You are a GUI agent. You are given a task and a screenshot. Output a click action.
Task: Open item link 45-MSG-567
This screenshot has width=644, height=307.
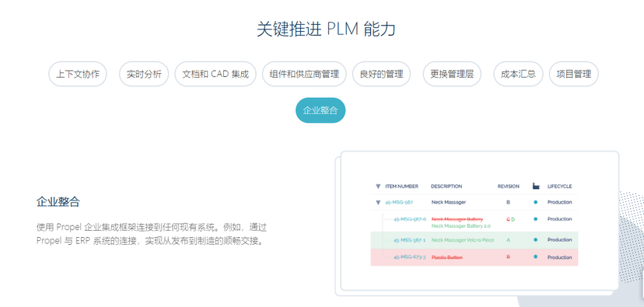[x=399, y=202]
